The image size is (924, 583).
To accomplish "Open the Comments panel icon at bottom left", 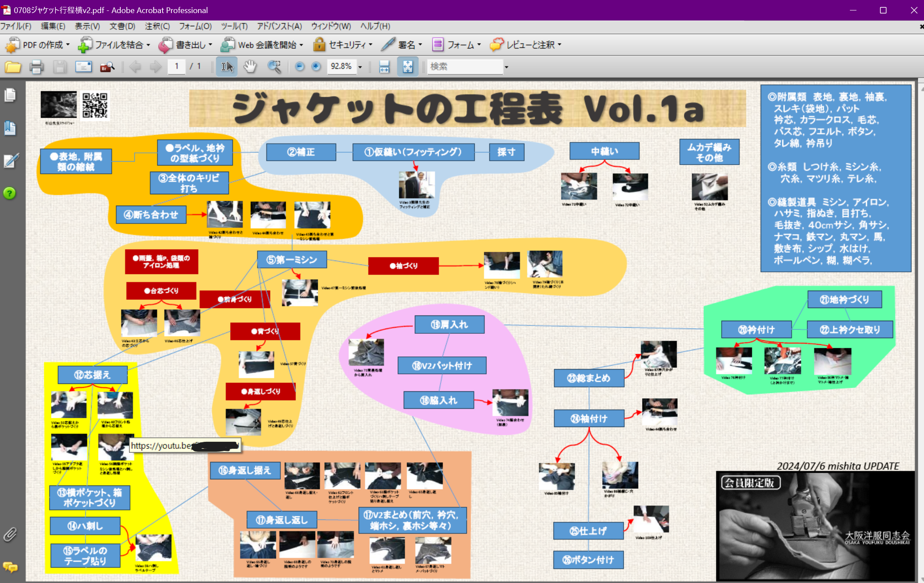I will click(x=10, y=567).
